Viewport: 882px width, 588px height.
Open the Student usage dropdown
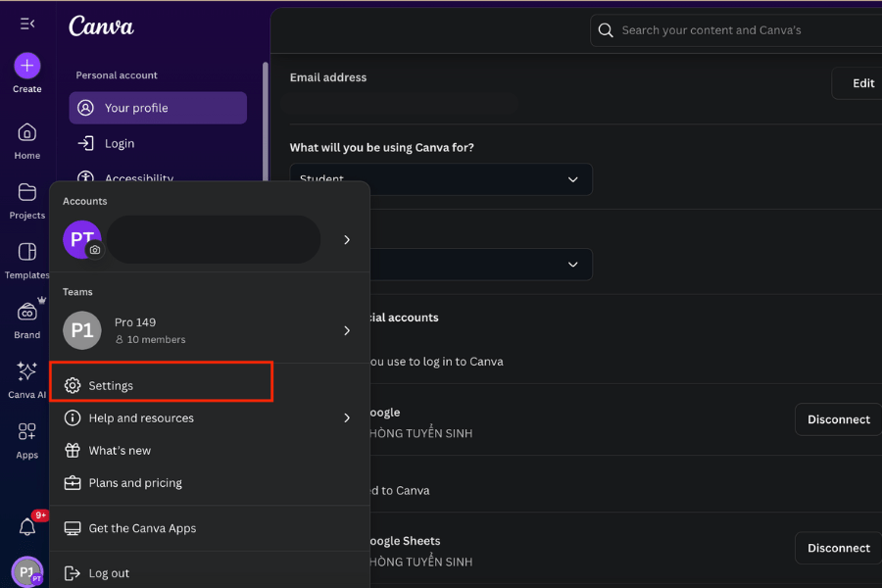tap(441, 179)
